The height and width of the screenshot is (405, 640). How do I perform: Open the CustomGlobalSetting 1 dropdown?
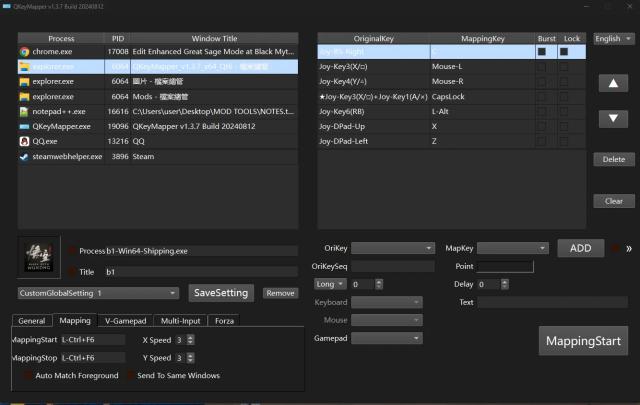click(x=98, y=293)
